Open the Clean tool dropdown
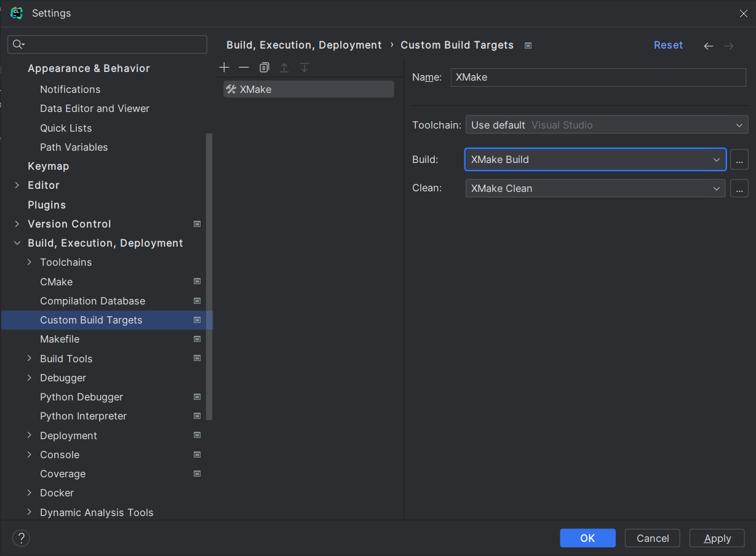Viewport: 756px width, 556px height. click(595, 188)
